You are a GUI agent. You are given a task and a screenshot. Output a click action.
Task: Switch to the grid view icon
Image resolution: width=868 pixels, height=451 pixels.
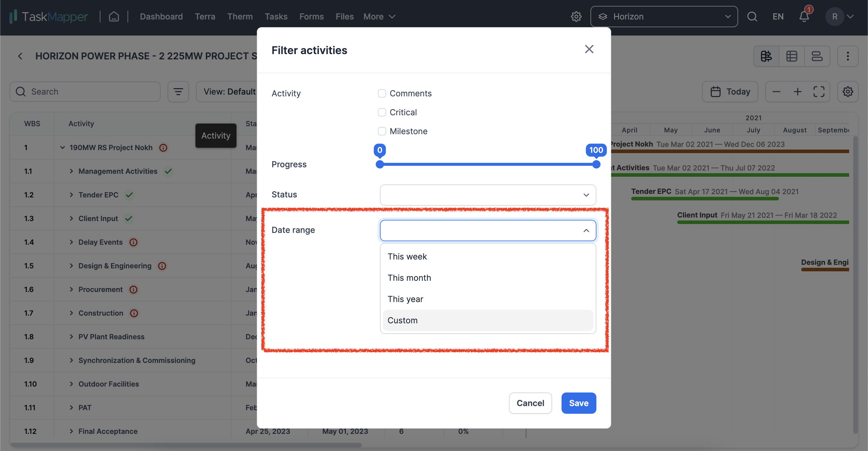click(792, 56)
